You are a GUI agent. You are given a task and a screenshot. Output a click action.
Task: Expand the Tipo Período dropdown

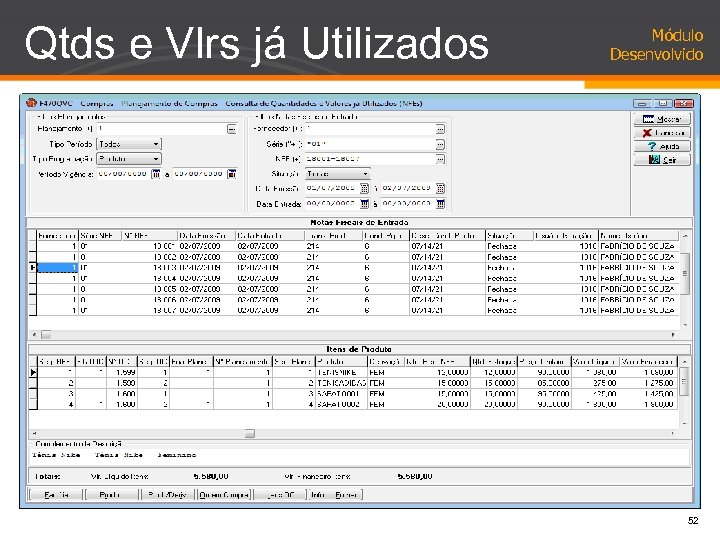[156, 144]
